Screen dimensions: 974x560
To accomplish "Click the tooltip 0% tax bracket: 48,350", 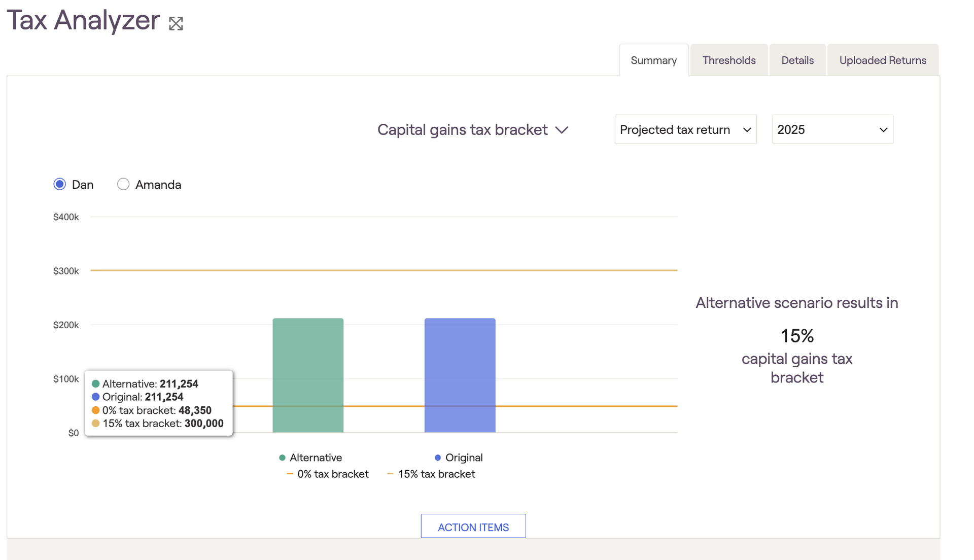I will (x=152, y=410).
